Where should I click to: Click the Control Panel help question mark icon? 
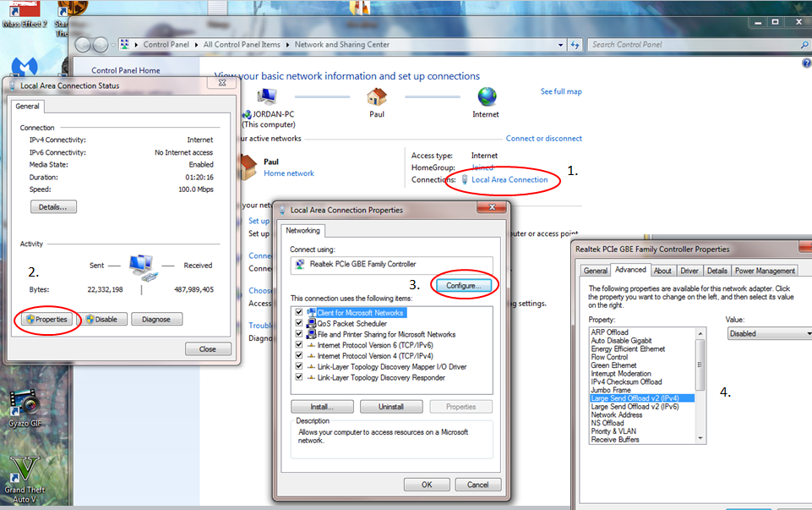[806, 63]
